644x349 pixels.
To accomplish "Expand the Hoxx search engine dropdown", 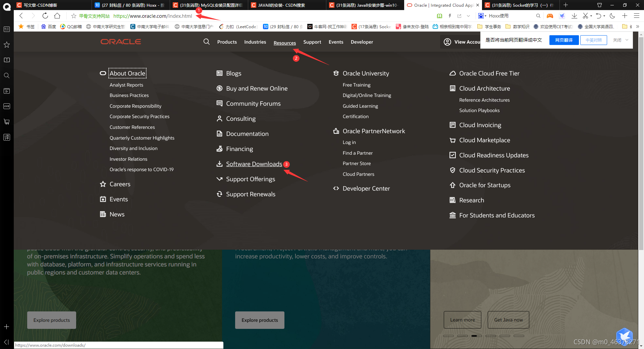I will pos(485,16).
